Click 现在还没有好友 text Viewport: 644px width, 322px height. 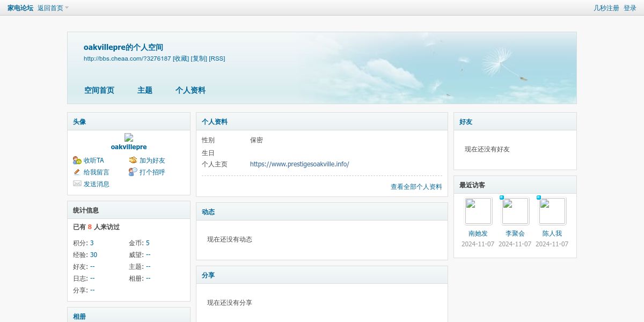click(x=487, y=149)
